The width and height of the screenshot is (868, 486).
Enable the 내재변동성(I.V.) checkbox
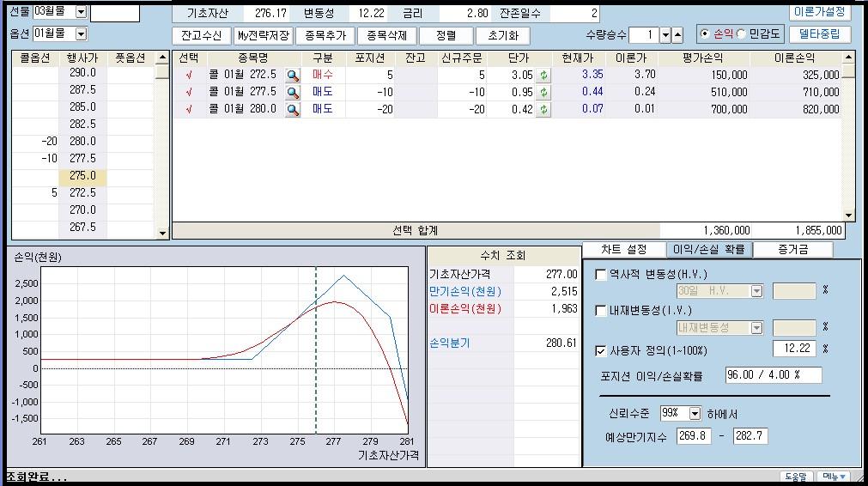tap(601, 312)
